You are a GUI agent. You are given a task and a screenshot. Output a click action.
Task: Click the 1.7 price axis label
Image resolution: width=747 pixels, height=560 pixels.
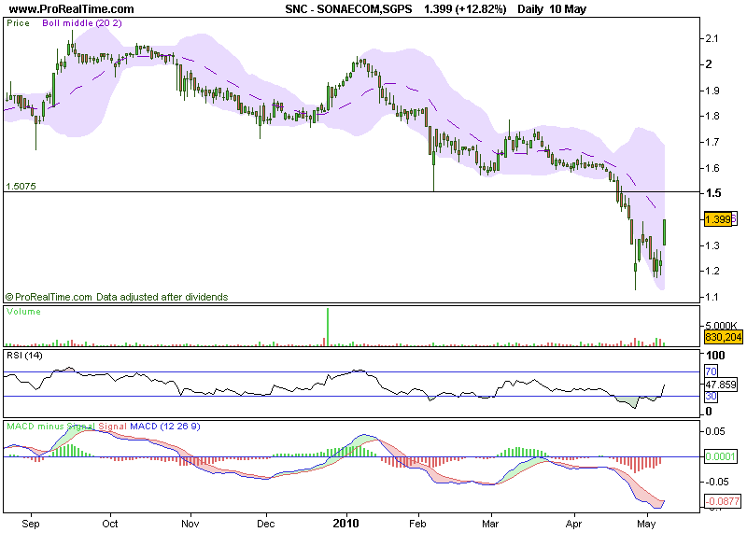pos(712,142)
